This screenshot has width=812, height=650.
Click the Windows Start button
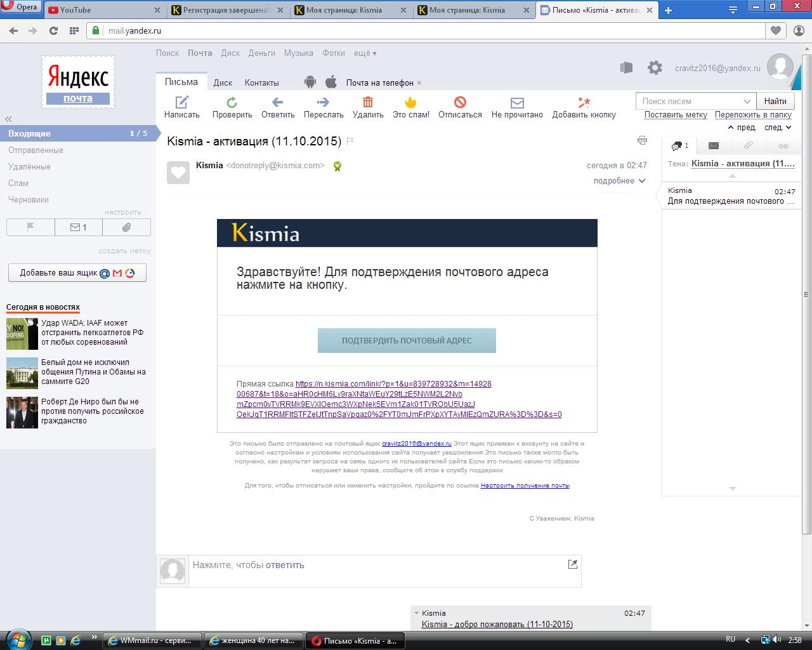17,640
